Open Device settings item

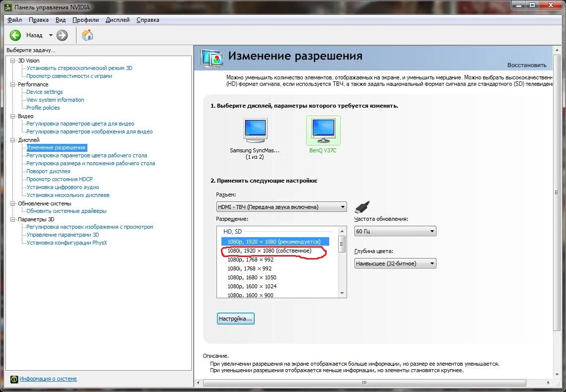click(x=44, y=92)
